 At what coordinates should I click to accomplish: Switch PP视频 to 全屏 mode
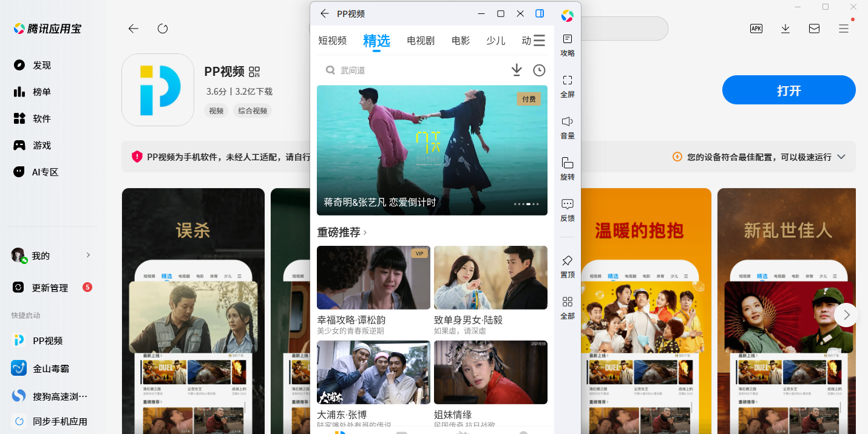click(568, 87)
